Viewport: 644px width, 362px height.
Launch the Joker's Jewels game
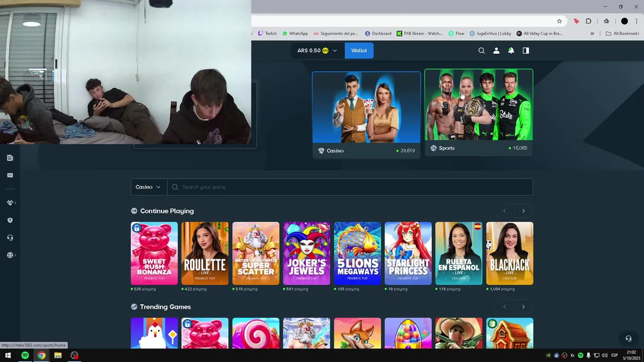306,253
